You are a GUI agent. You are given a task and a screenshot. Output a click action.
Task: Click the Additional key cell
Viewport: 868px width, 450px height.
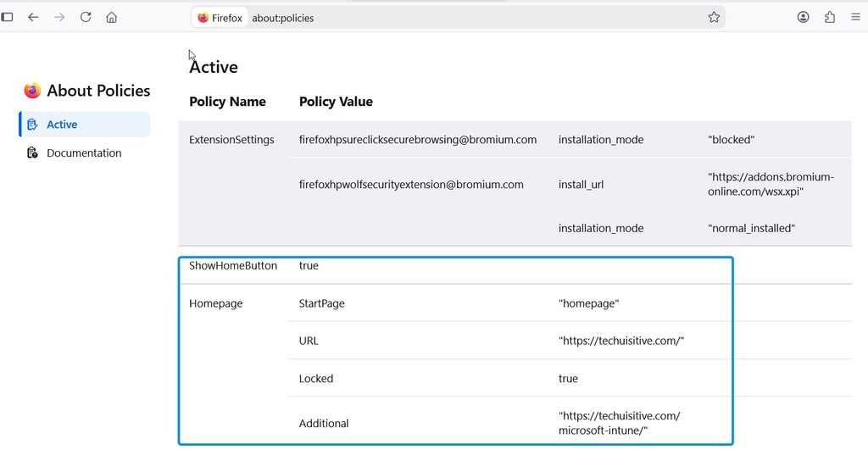[324, 424]
